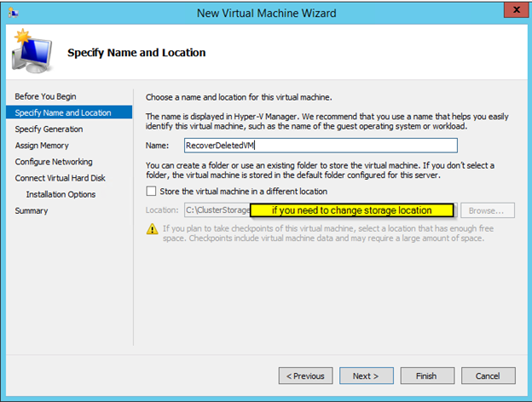
Task: Go to the Specify Generation step
Action: click(x=49, y=129)
